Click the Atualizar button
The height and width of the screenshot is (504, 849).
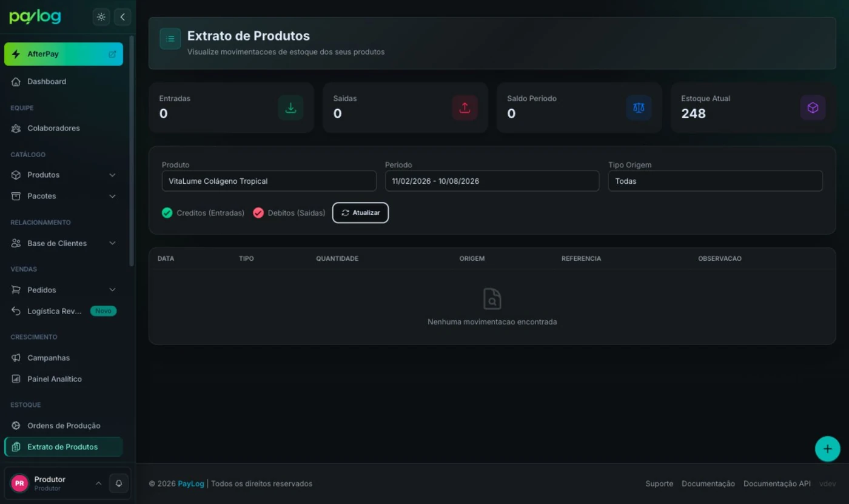pyautogui.click(x=360, y=213)
